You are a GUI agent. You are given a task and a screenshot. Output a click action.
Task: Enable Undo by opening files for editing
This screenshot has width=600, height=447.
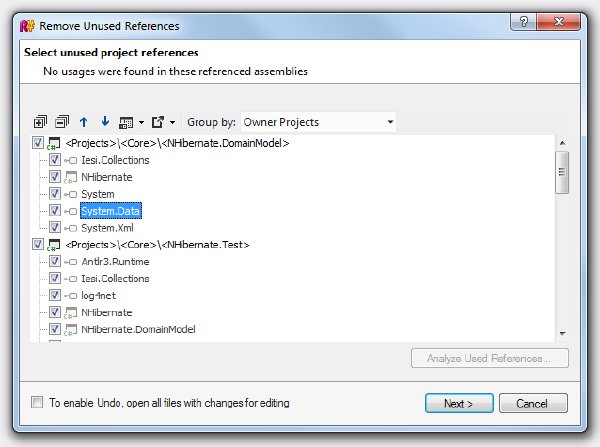(37, 403)
